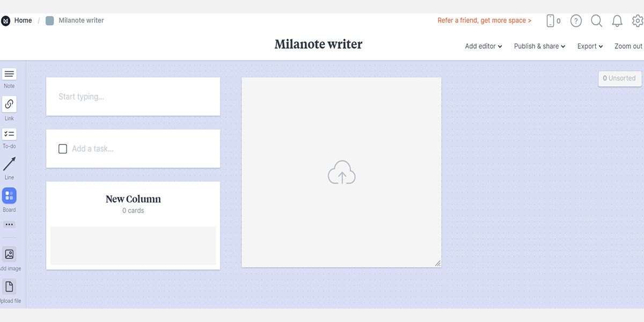Open the search magnifier icon
Image resolution: width=644 pixels, height=322 pixels.
596,21
